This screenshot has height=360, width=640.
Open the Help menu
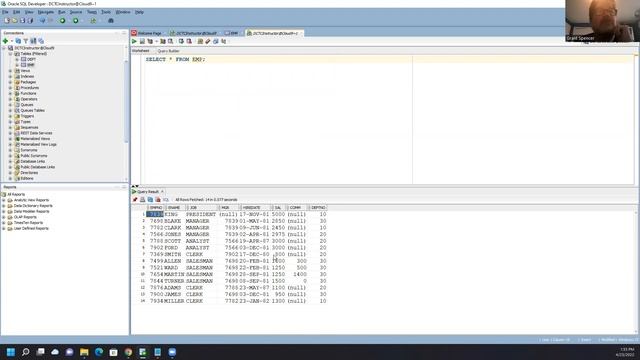pyautogui.click(x=139, y=12)
